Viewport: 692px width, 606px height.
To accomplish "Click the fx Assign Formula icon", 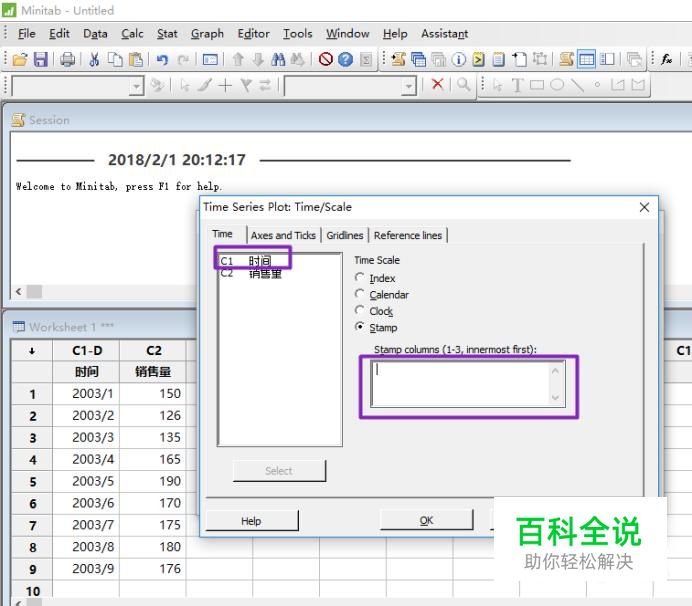I will [666, 59].
